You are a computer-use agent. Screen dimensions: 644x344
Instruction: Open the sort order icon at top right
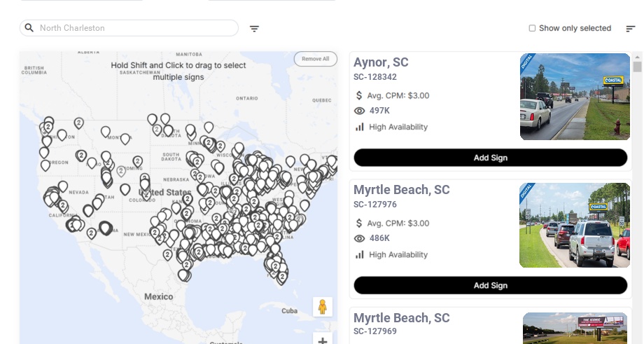point(631,29)
